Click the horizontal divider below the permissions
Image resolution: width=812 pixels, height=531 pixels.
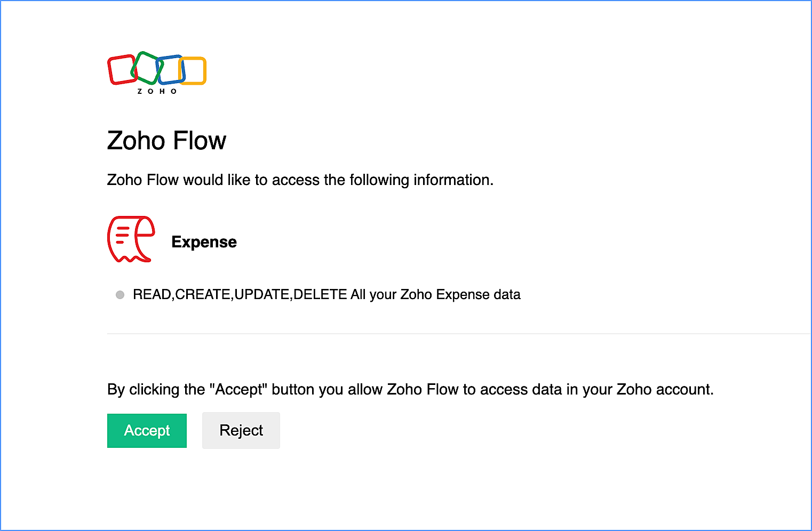[x=459, y=334]
